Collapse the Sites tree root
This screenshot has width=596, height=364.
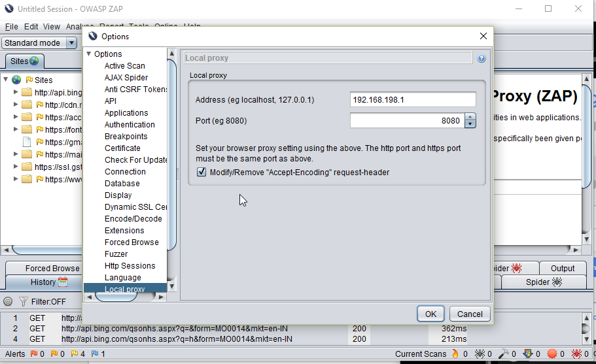(x=6, y=80)
